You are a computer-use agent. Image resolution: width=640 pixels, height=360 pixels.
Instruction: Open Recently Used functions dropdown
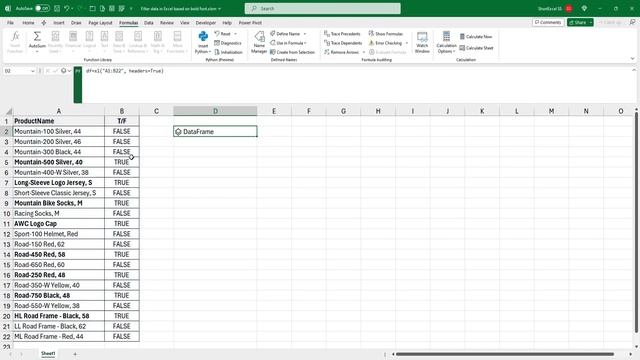click(55, 42)
